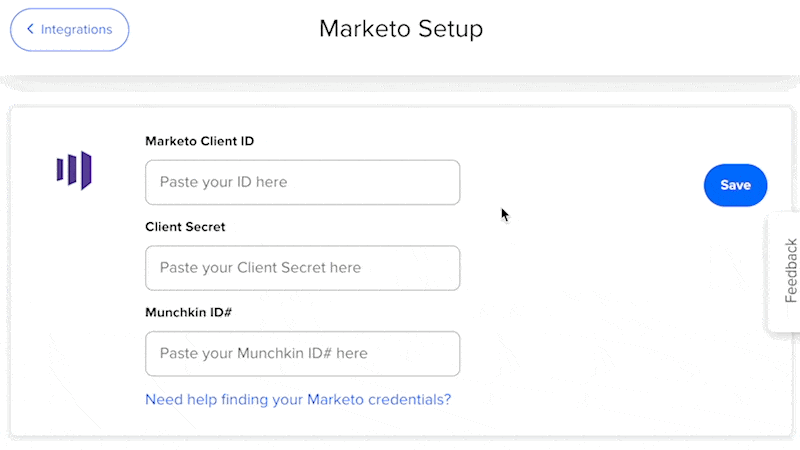Click the Marketo Client ID label
The image size is (800, 450).
click(199, 141)
